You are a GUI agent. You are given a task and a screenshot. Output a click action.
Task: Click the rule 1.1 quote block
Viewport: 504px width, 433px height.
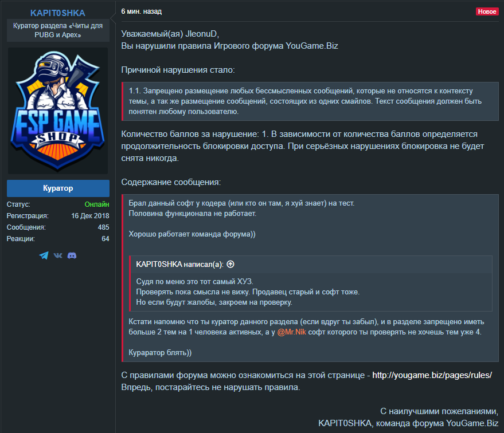pos(310,101)
